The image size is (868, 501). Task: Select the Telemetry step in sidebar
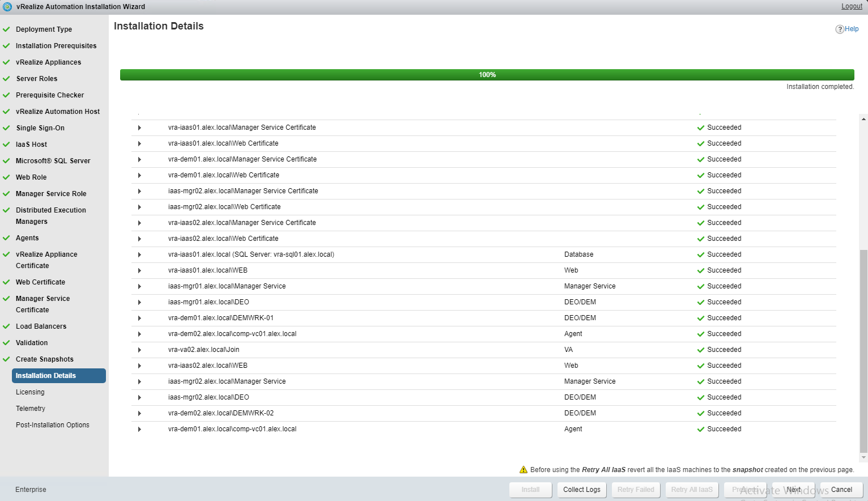coord(31,409)
